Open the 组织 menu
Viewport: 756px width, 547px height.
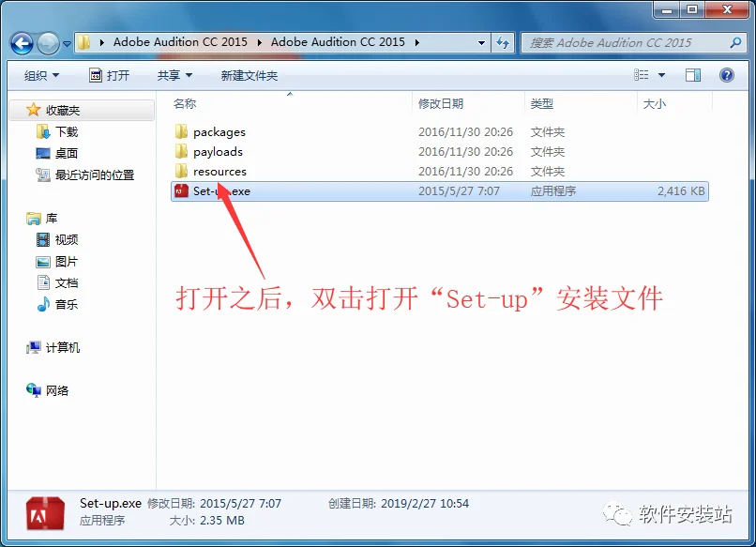(41, 76)
